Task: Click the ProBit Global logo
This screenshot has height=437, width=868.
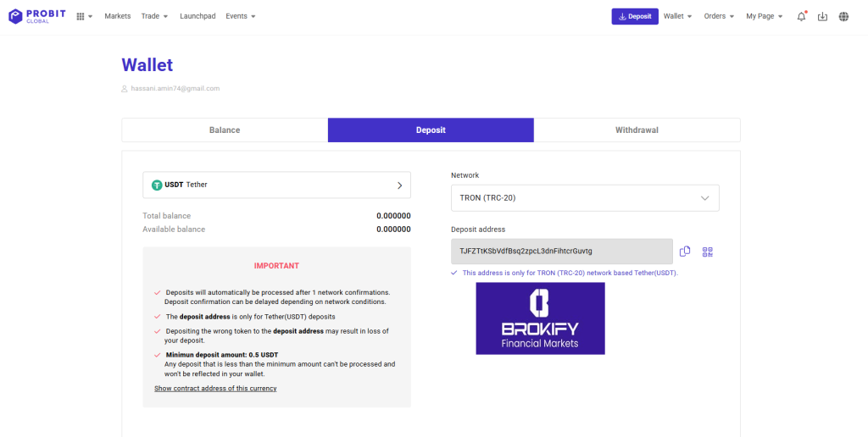Action: tap(33, 16)
